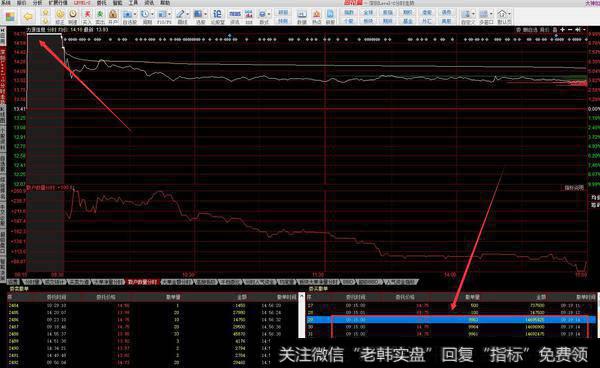600x368 pixels.
Task: Click the 数据 monitor icon
Action: tap(302, 14)
